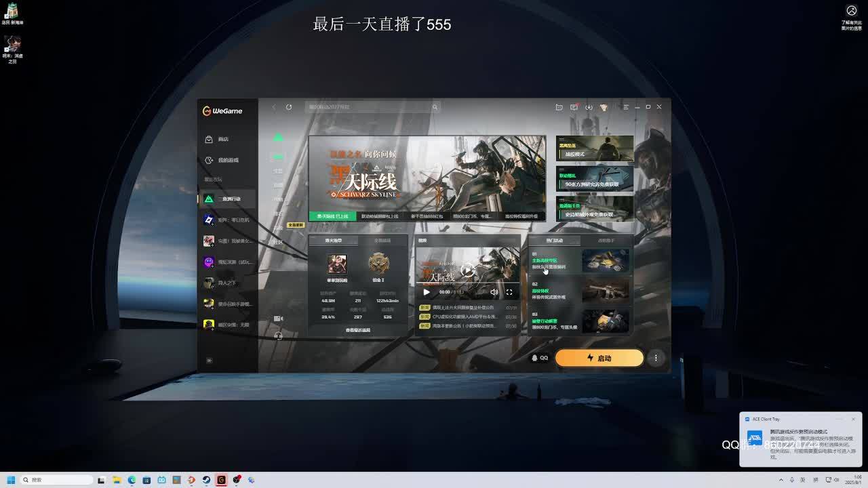Click the download manager icon in the title bar

589,107
